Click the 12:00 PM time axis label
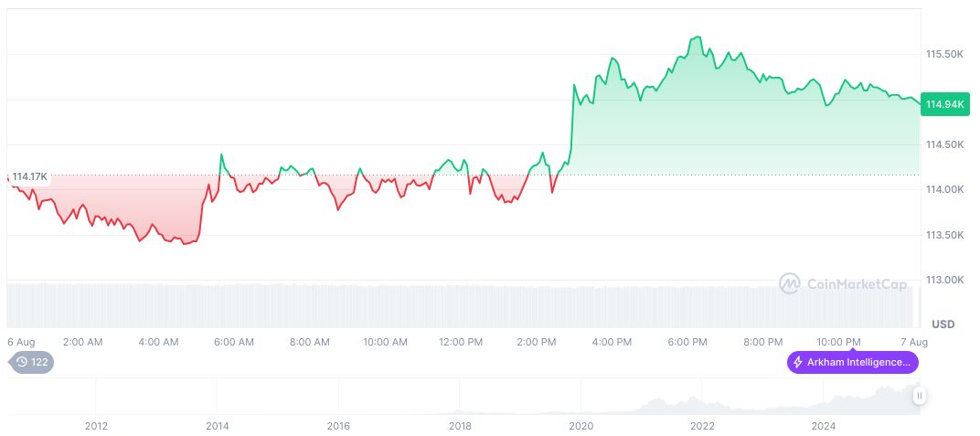The width and height of the screenshot is (980, 436). (x=461, y=342)
